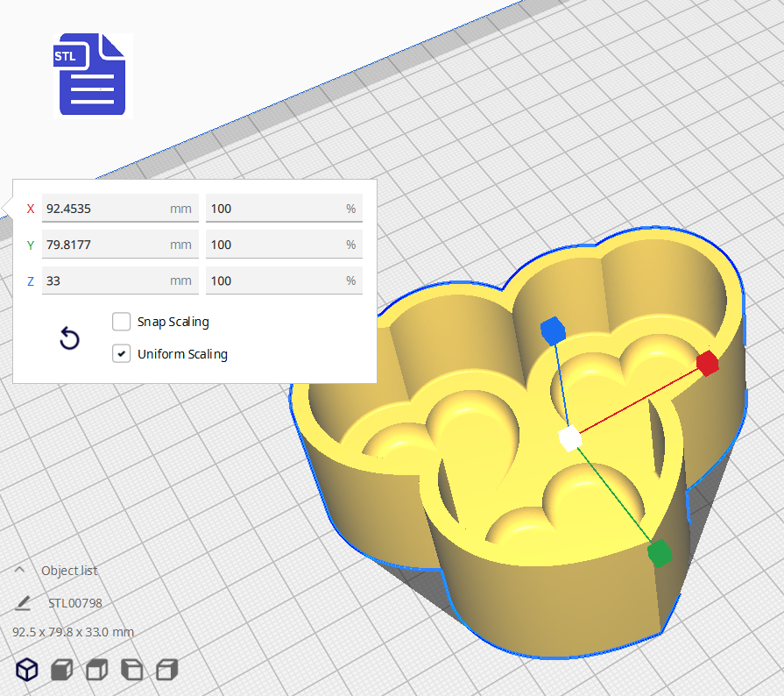This screenshot has height=696, width=784.
Task: Click the blue Z-axis scale handle
Action: (554, 330)
